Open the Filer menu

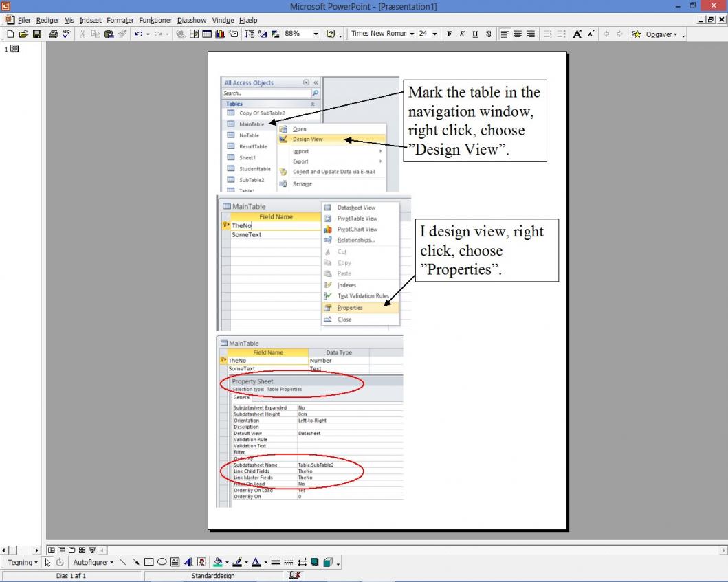pos(24,20)
